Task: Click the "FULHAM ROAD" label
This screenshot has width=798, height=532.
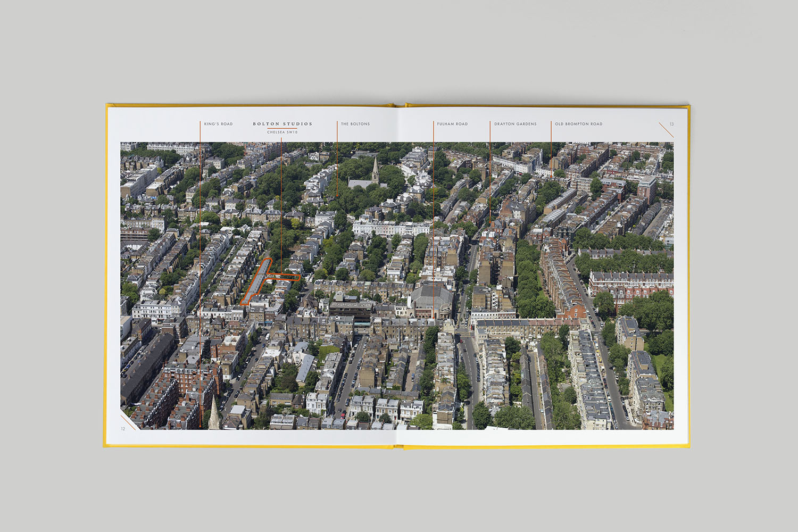Action: [453, 124]
